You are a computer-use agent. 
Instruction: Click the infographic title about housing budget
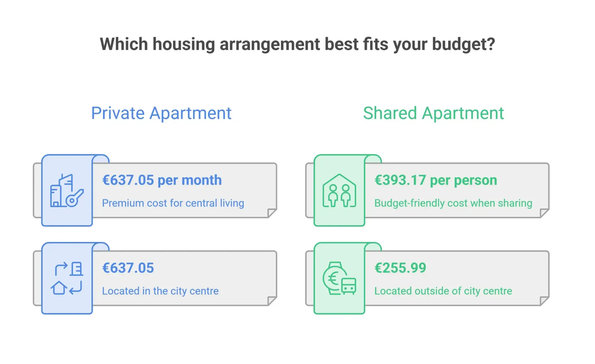point(297,44)
